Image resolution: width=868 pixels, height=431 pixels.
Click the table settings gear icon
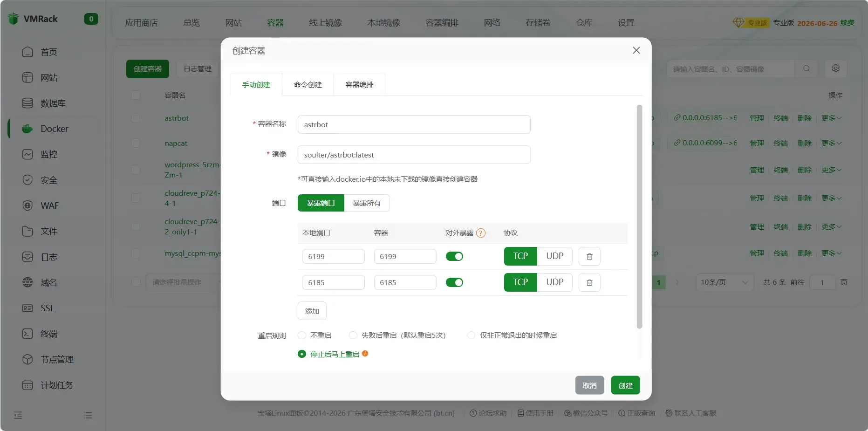click(x=835, y=68)
